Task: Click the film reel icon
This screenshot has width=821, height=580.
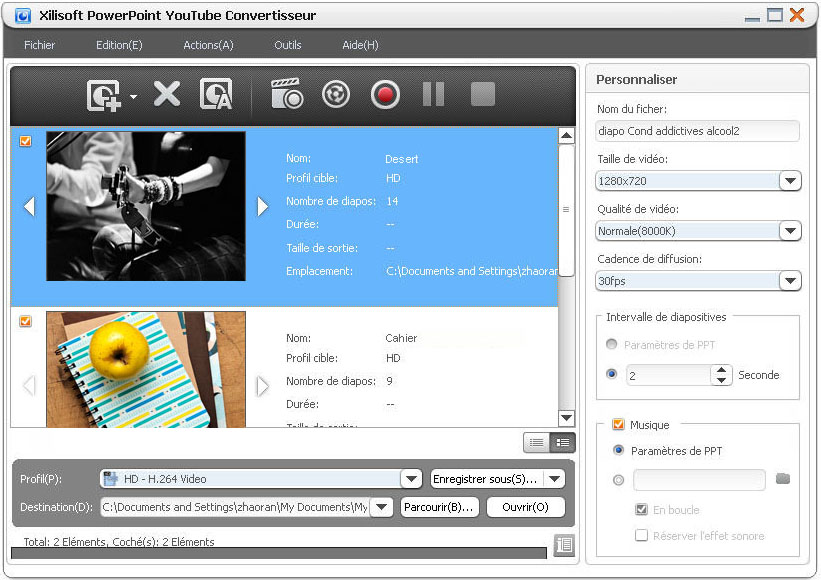Action: pos(336,95)
